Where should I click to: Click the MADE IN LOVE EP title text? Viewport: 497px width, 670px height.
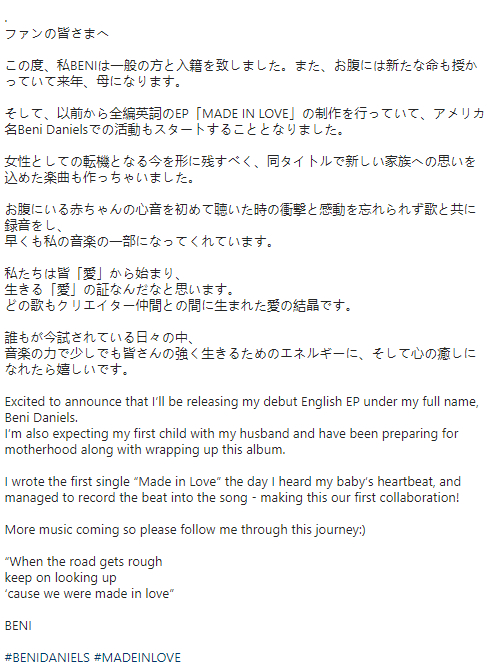pos(246,114)
